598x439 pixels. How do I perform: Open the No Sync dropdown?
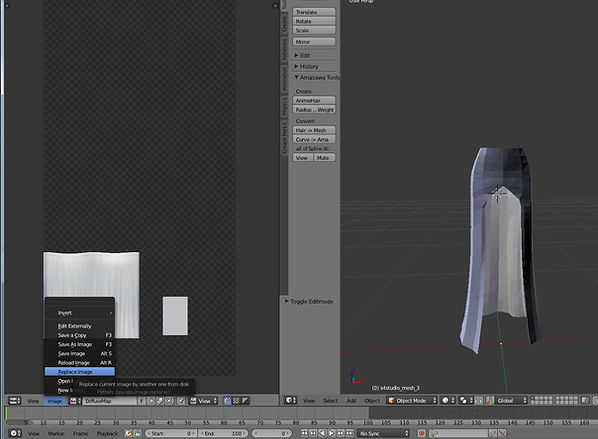click(384, 433)
